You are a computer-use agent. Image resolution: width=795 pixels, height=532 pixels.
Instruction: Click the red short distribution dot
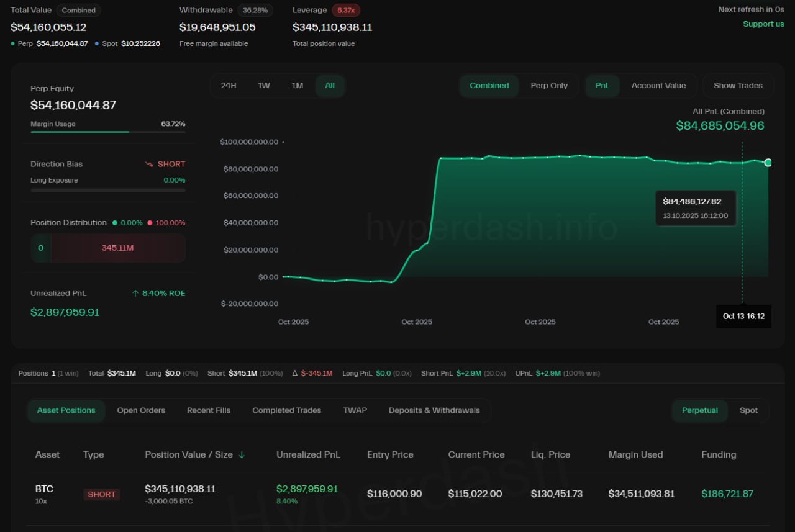[150, 223]
